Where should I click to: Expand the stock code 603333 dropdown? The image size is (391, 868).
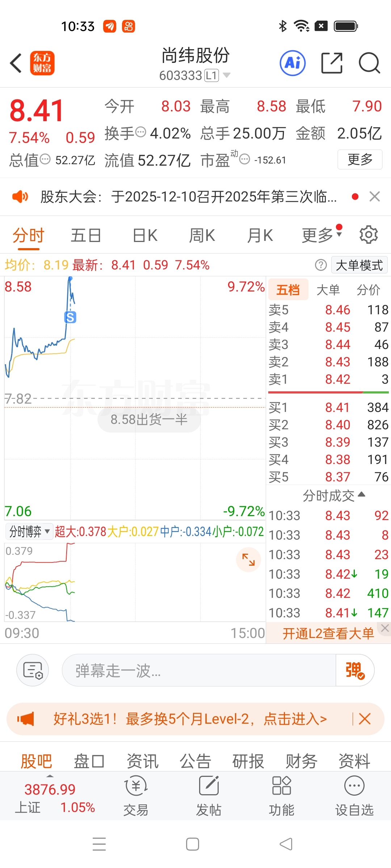(x=227, y=75)
